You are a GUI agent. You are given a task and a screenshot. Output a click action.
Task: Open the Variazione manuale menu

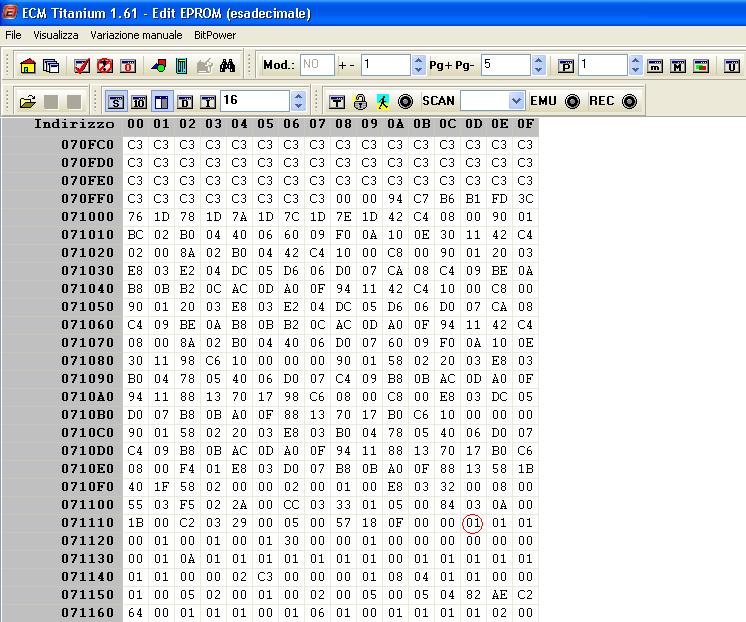point(136,35)
